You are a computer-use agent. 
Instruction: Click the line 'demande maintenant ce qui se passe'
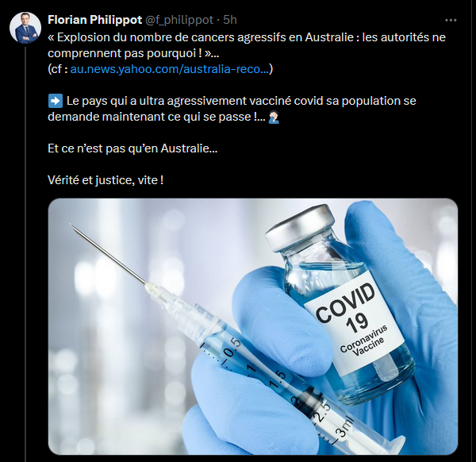156,117
